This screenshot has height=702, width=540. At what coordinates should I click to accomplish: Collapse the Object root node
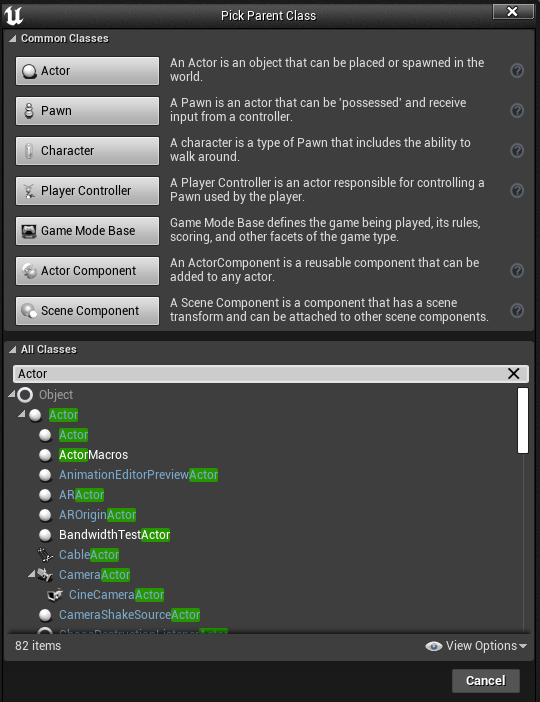[x=12, y=394]
